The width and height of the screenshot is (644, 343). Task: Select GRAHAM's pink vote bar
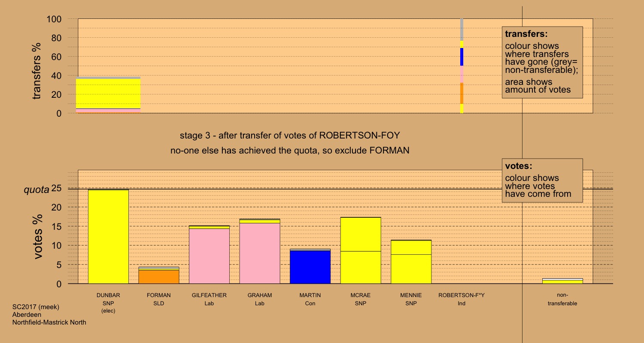point(259,253)
